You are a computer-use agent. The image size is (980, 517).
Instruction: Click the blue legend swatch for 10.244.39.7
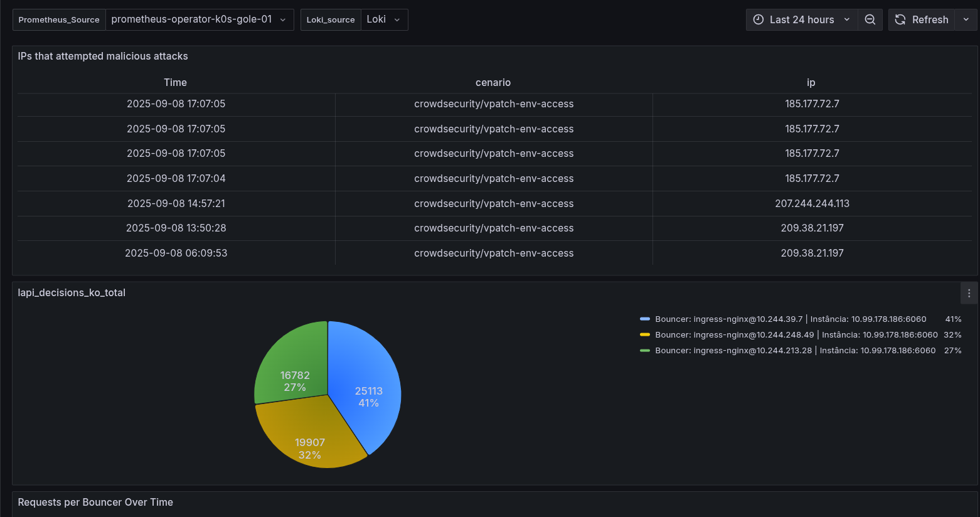coord(645,319)
